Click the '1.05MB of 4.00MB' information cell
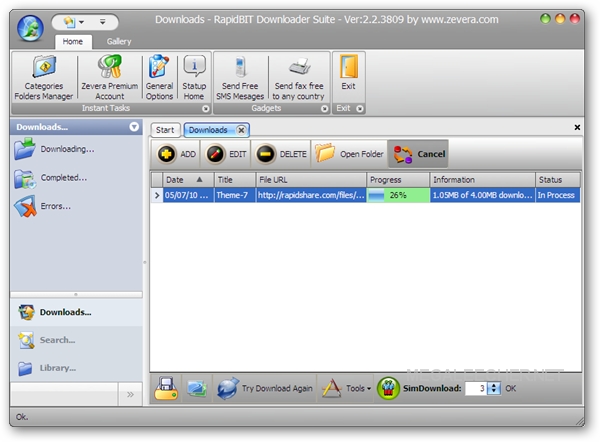The width and height of the screenshot is (600, 442). coord(482,196)
